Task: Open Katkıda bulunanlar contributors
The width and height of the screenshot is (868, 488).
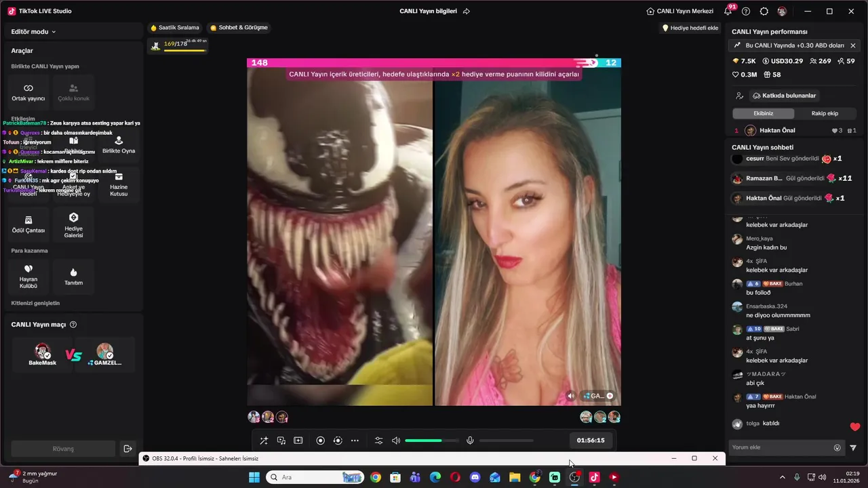Action: coord(784,96)
